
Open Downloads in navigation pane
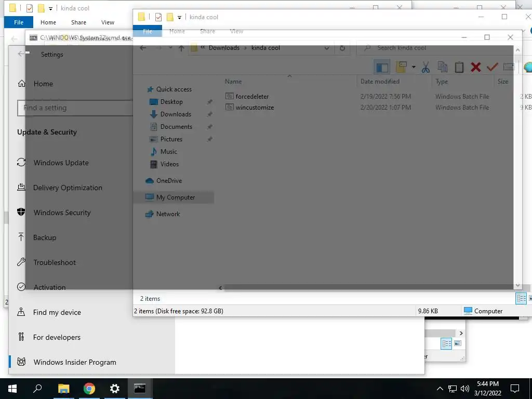click(176, 114)
